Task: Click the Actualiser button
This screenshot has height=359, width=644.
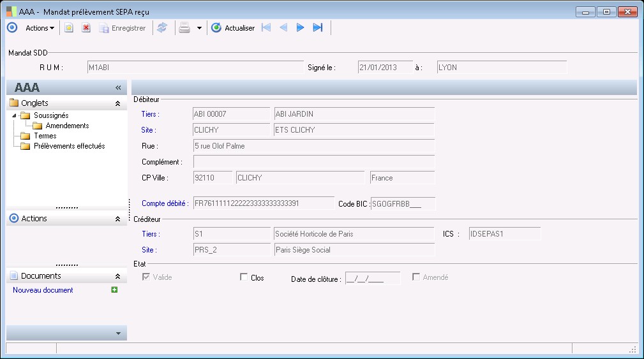Action: pos(234,28)
